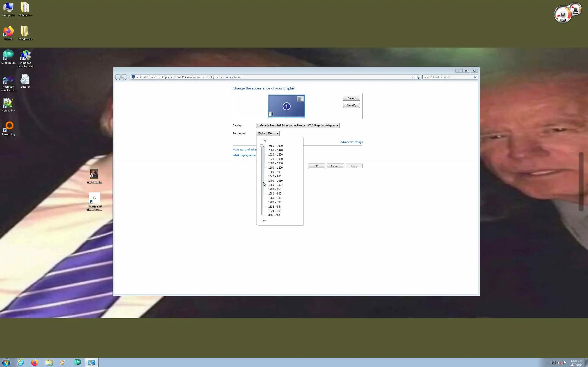Click the resolution slider thumb at the High end
This screenshot has height=367, width=588.
(x=262, y=146)
